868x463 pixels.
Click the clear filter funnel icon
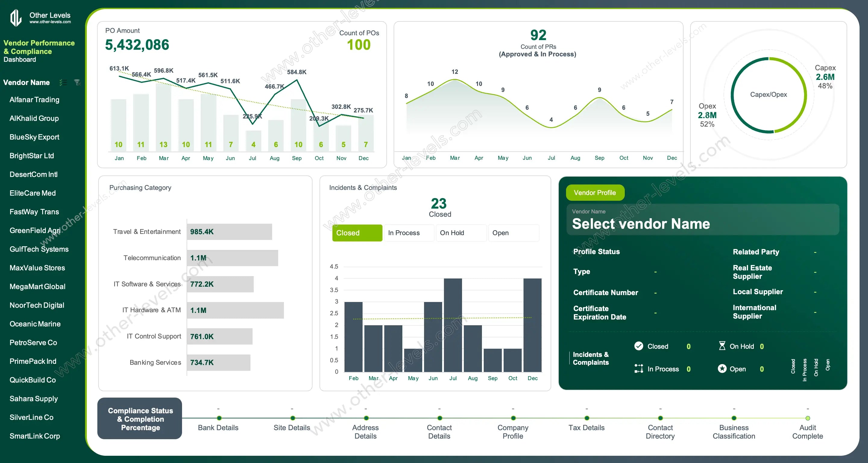click(77, 82)
